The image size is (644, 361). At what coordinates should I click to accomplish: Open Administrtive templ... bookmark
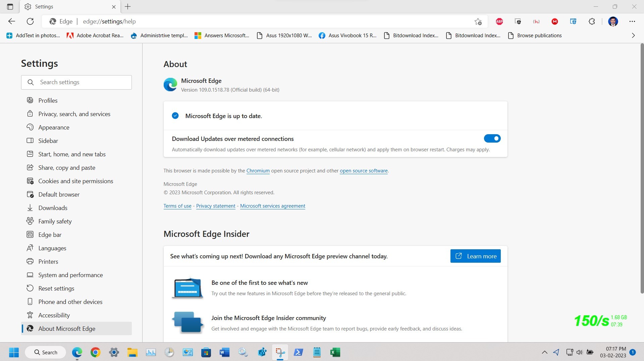(x=159, y=36)
